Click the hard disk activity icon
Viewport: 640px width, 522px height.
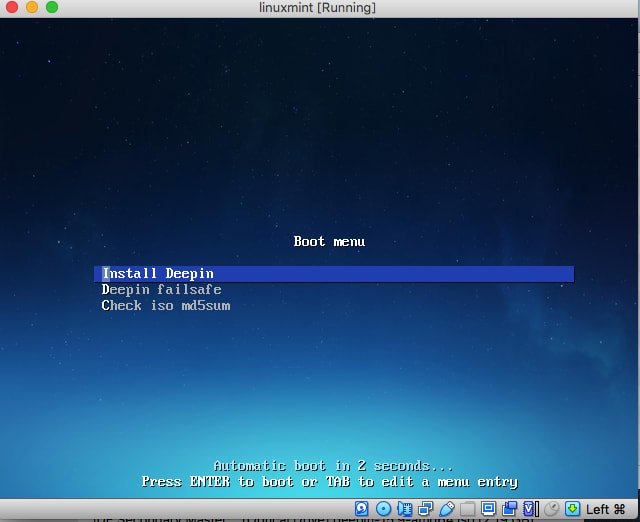pyautogui.click(x=362, y=509)
